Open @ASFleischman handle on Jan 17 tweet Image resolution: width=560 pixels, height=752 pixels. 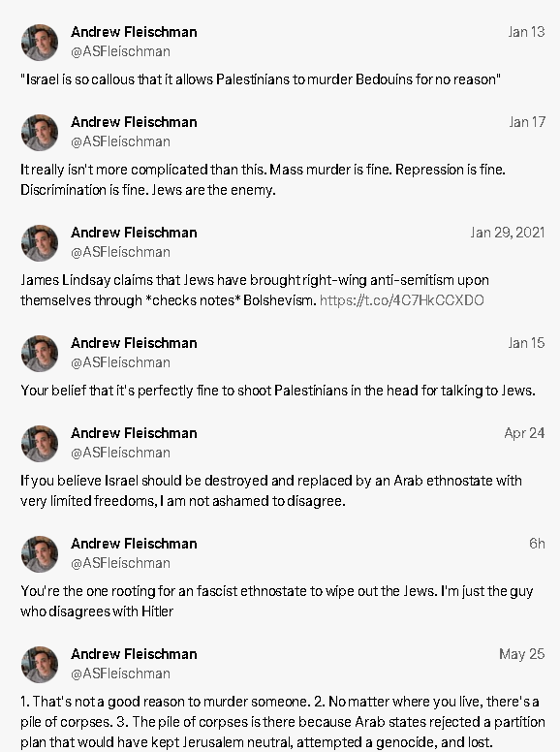point(120,141)
